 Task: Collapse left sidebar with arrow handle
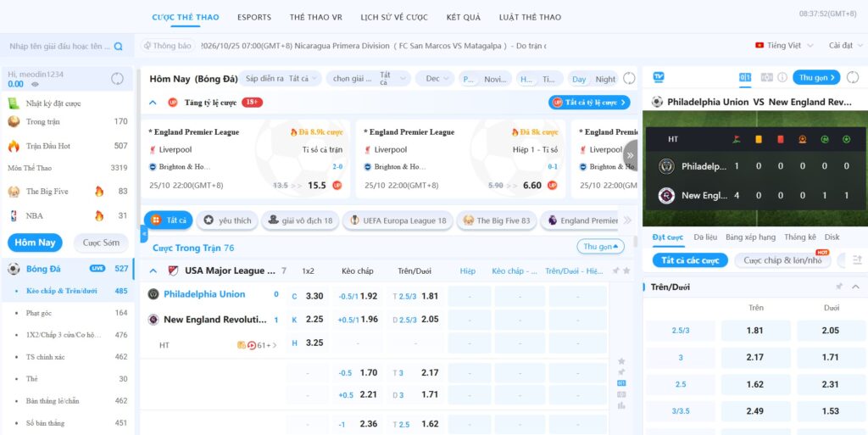(x=144, y=233)
